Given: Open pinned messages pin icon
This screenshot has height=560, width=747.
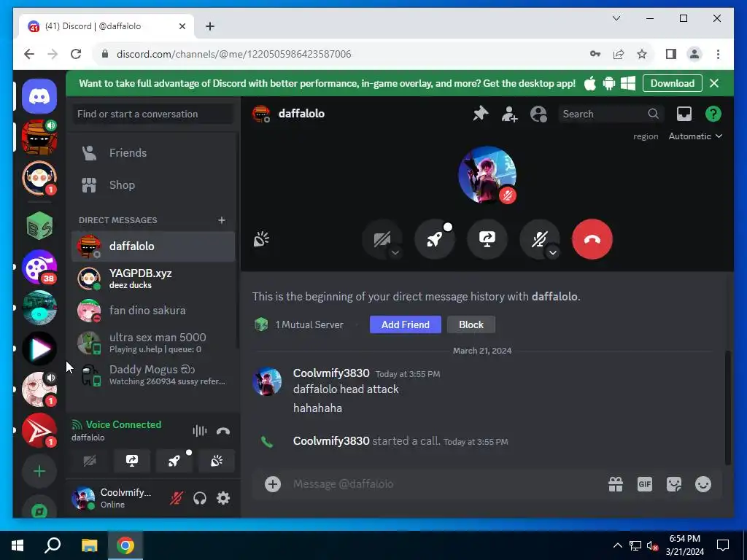Looking at the screenshot, I should click(x=480, y=114).
